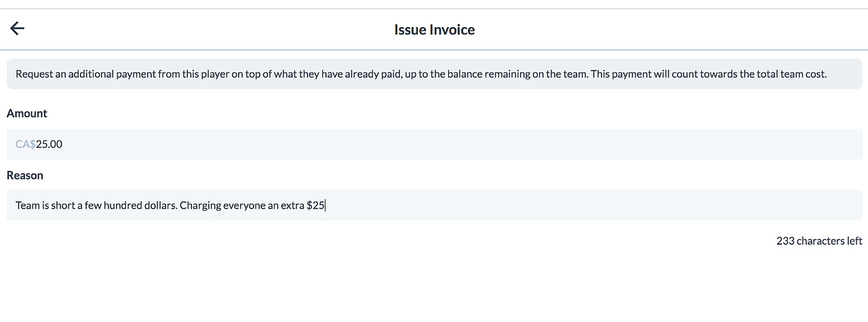
Task: Click the Amount field label
Action: 27,113
